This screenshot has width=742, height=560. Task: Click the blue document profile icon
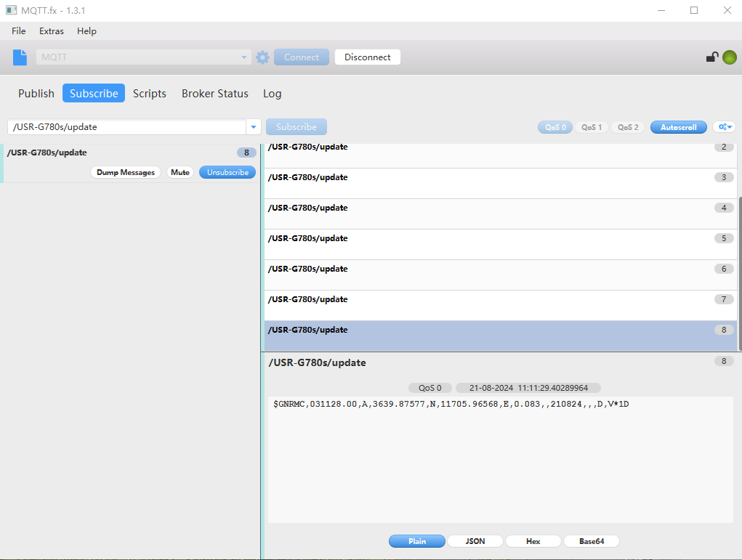pos(20,57)
